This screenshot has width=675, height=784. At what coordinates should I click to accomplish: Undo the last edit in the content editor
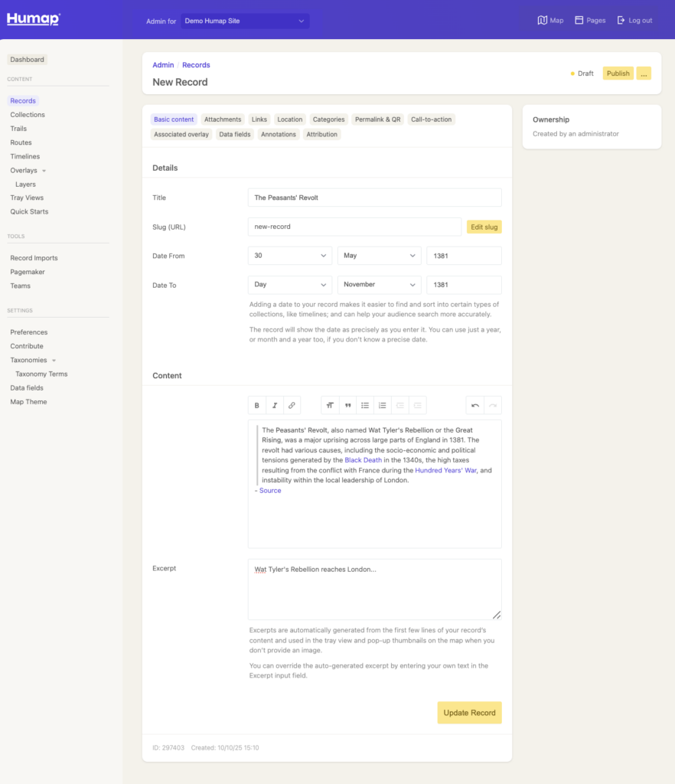[473, 405]
